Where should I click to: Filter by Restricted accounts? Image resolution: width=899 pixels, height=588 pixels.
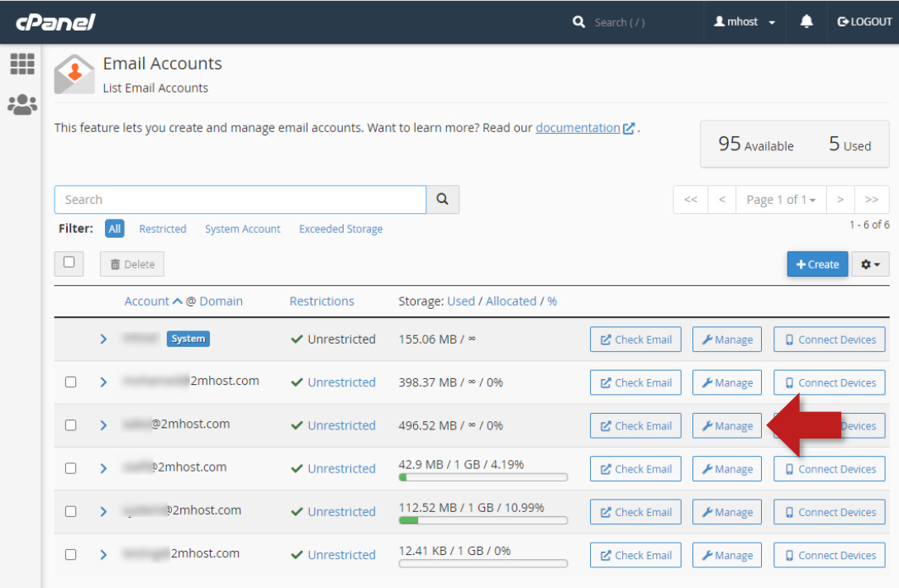(x=163, y=229)
